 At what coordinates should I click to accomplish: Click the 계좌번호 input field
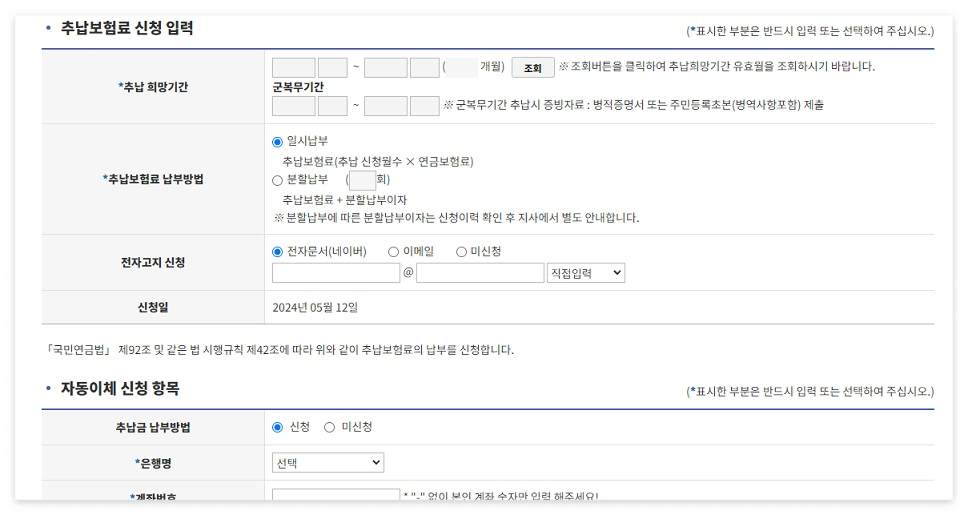pos(336,495)
